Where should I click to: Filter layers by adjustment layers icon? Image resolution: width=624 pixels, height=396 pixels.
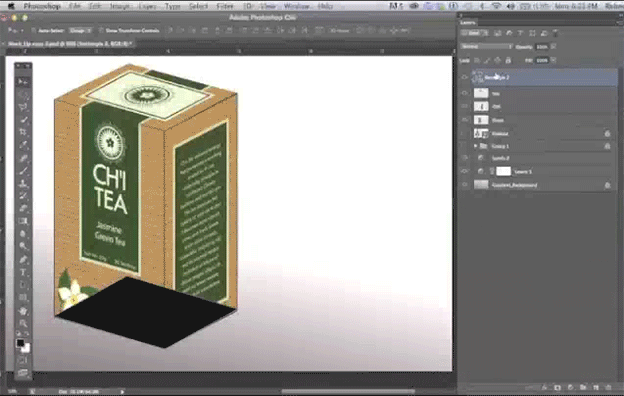509,33
